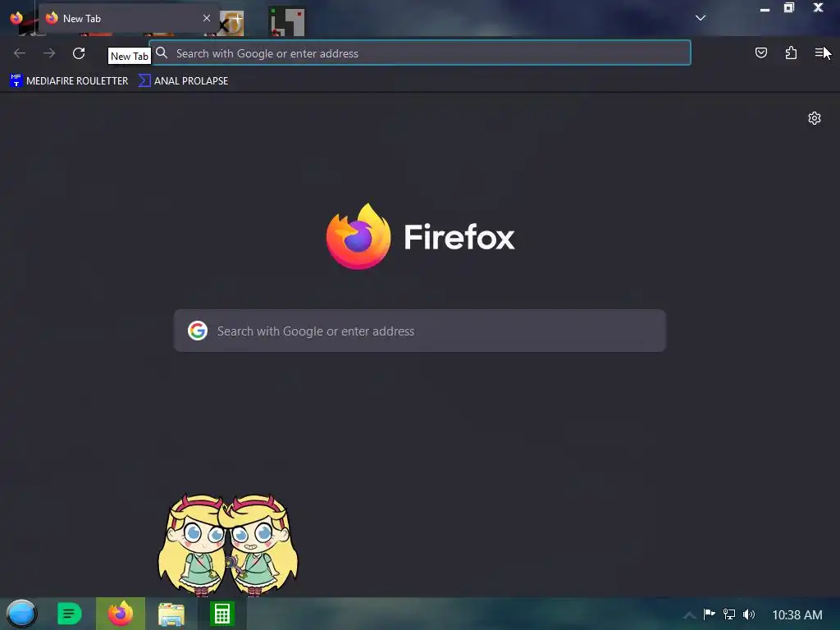Open new tab page personalize gear

(x=815, y=118)
